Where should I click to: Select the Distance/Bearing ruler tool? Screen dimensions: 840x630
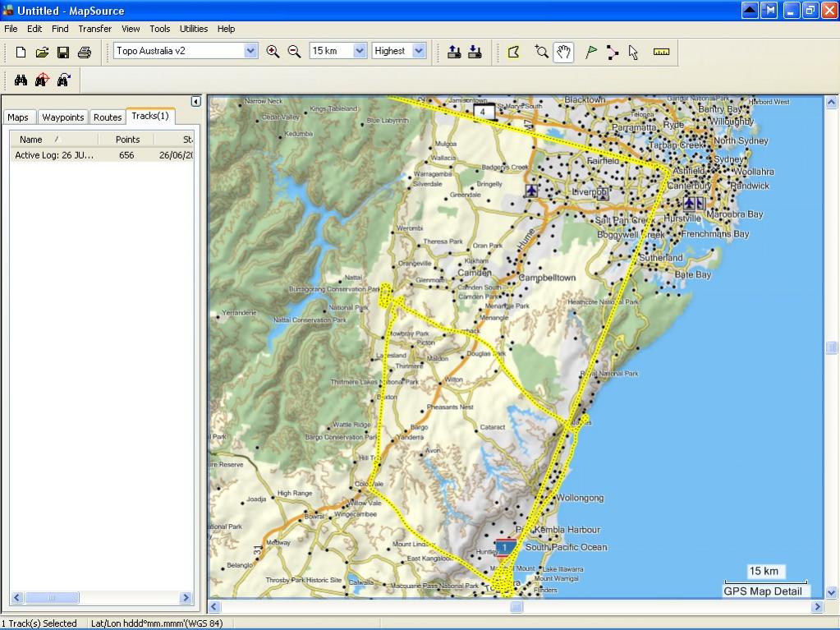point(661,52)
